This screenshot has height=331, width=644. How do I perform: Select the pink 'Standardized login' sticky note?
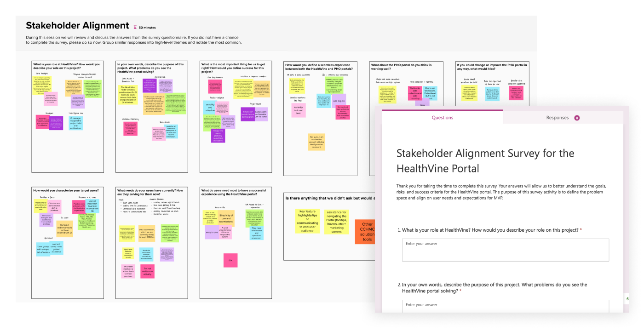click(343, 112)
